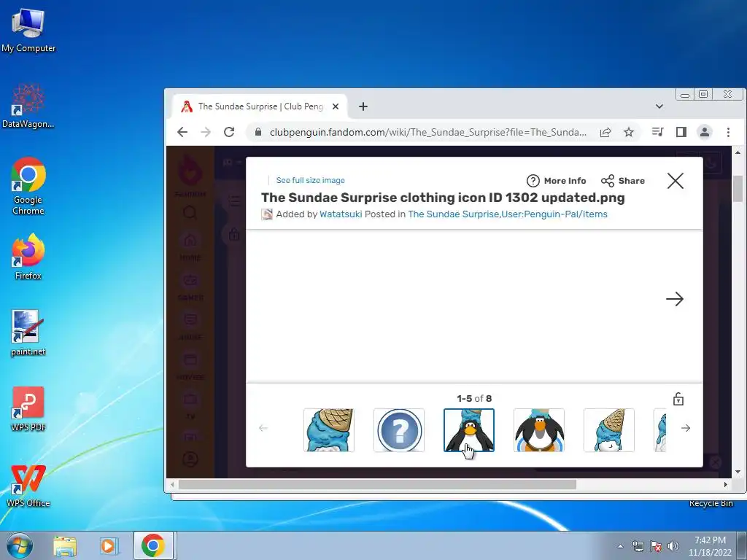Open the tab search dropdown chevron
Image resolution: width=747 pixels, height=560 pixels.
pyautogui.click(x=659, y=106)
